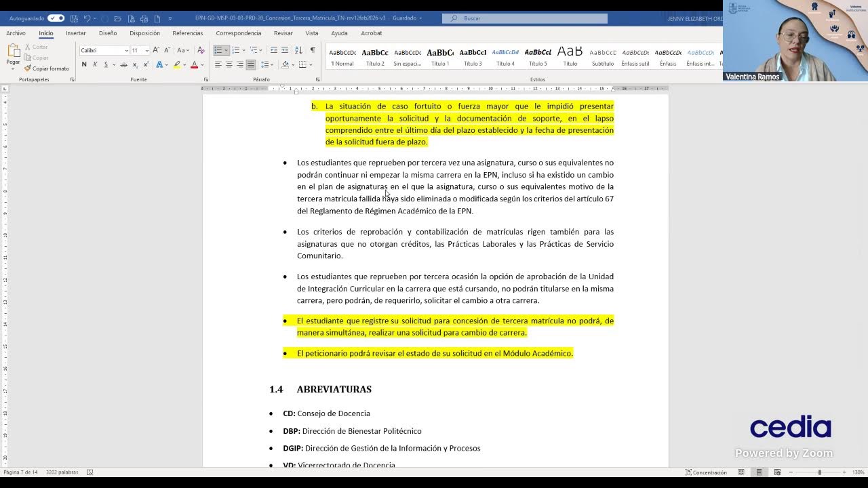
Task: Click the Copiar formato painter button
Action: [x=46, y=68]
